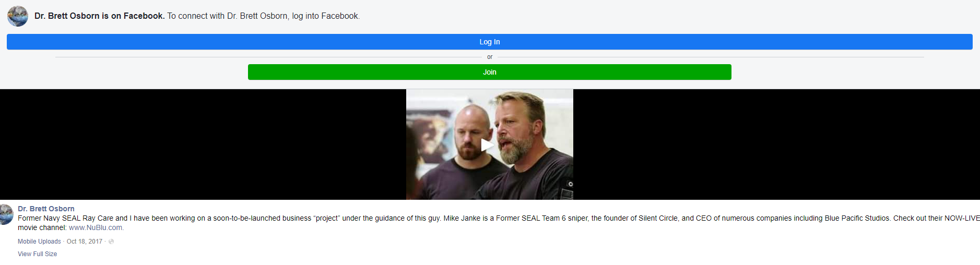980x265 pixels.
Task: Click the "or" divider between the buttons
Action: click(489, 57)
